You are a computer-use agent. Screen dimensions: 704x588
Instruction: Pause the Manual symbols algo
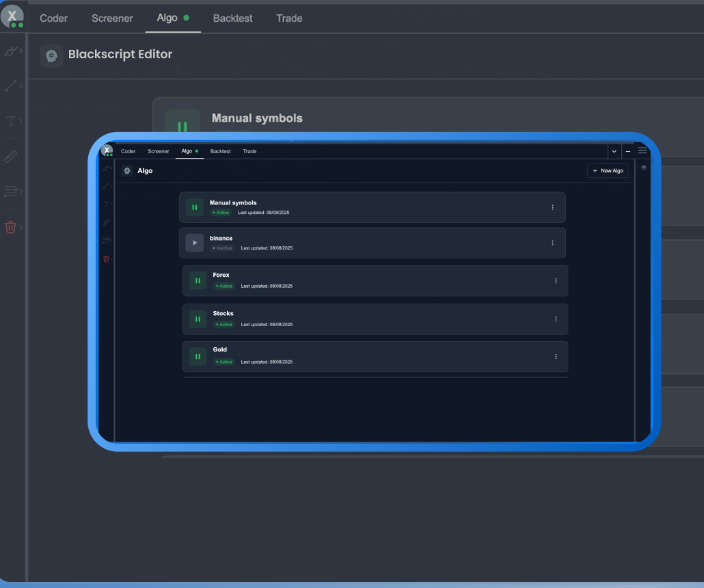coord(195,208)
